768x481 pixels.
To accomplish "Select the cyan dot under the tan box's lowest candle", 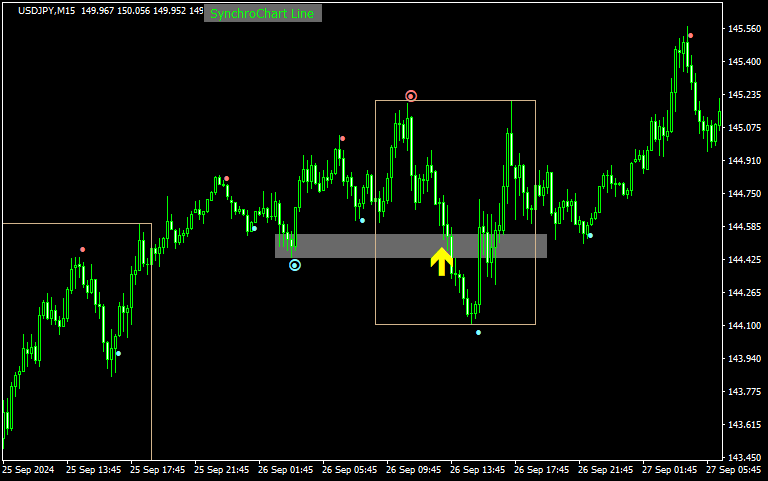I will (x=478, y=332).
